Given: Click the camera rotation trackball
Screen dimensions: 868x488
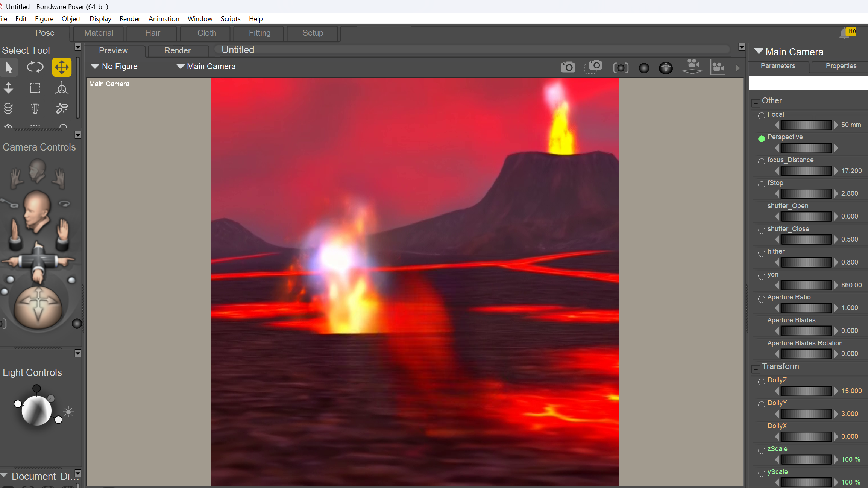Looking at the screenshot, I should tap(38, 308).
